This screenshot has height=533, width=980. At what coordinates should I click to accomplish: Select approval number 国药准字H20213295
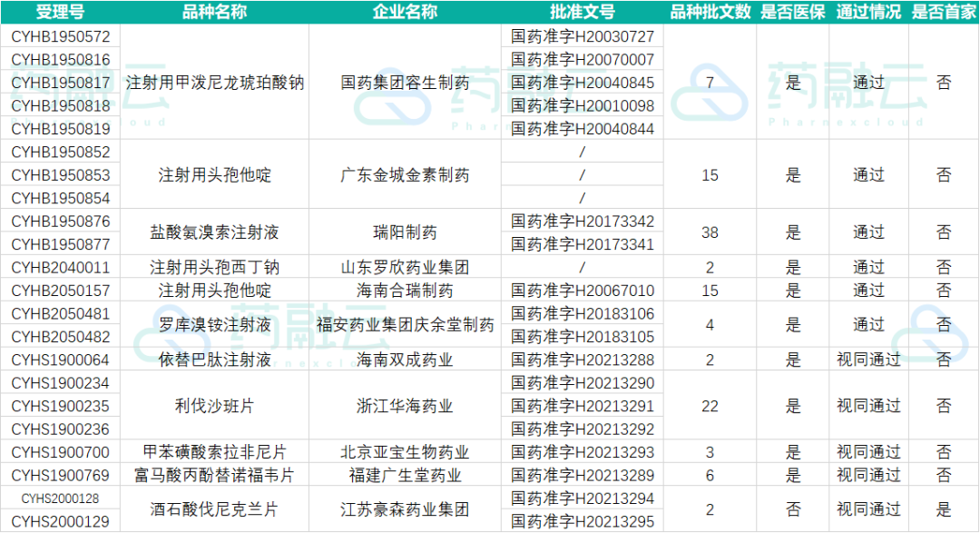pos(583,521)
